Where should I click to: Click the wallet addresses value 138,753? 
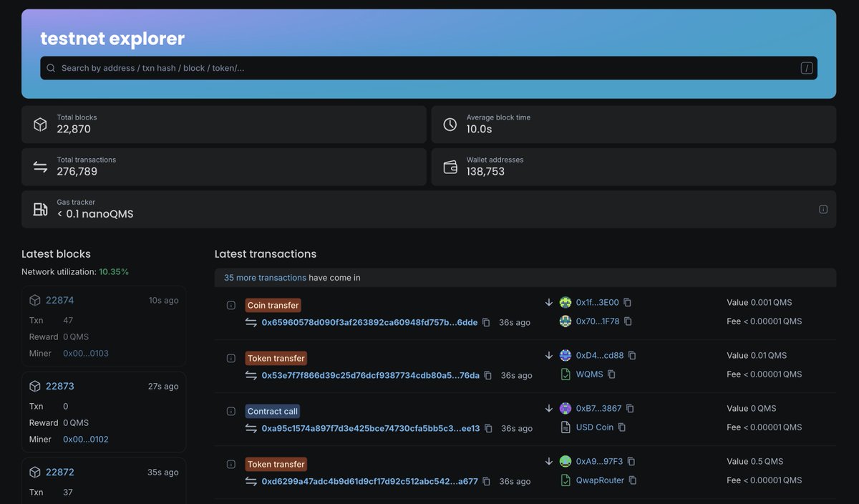(485, 172)
